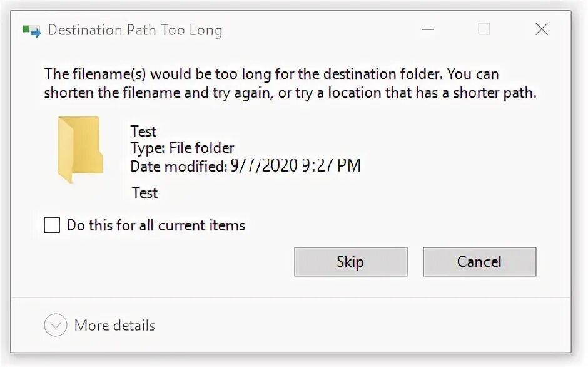Click the 'Date modified:' label

[x=178, y=167]
